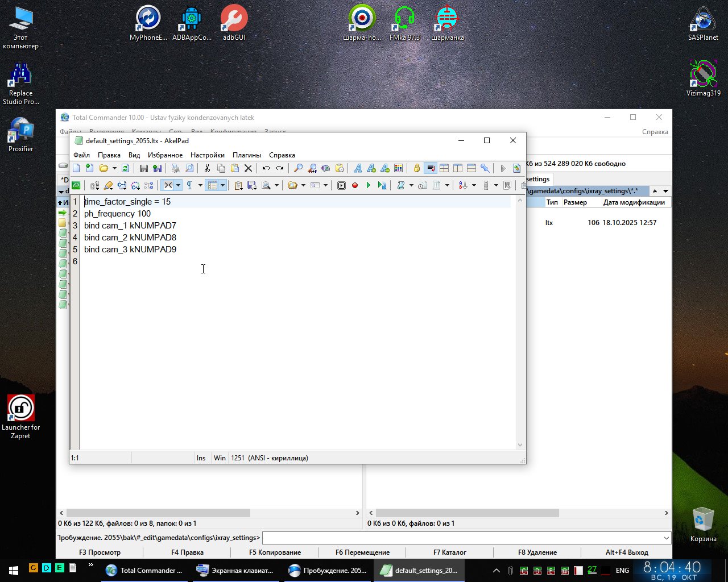
Task: Open the dropdown arrow beside the pilcrow icon
Action: pos(200,185)
